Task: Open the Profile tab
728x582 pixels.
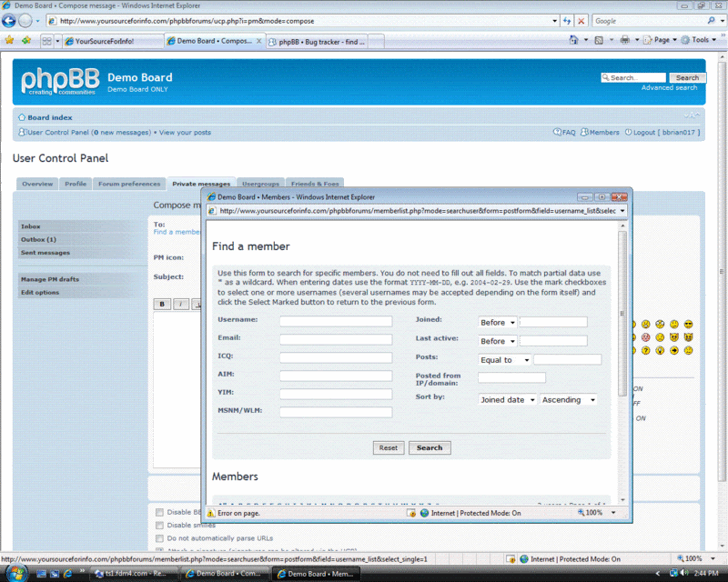Action: pyautogui.click(x=76, y=184)
